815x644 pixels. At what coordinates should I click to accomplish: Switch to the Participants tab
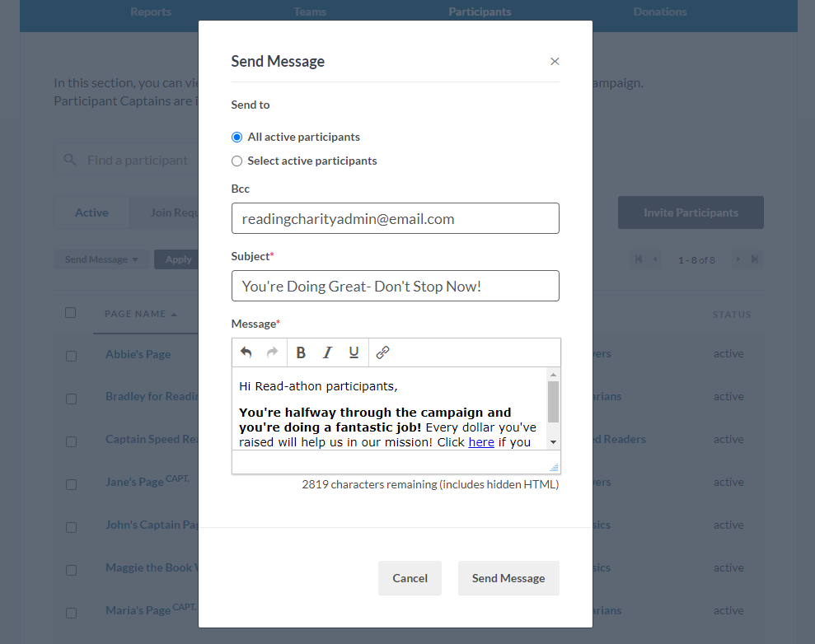pyautogui.click(x=480, y=12)
